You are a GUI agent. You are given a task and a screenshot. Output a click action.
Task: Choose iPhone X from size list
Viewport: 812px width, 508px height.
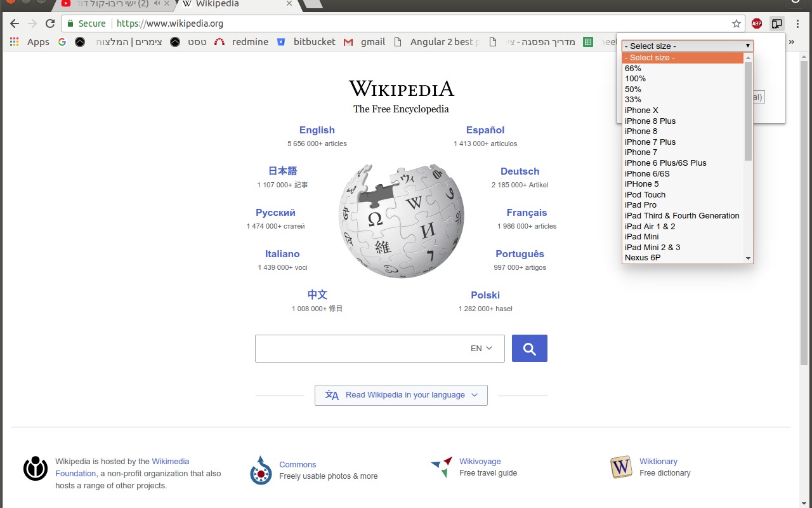point(641,110)
